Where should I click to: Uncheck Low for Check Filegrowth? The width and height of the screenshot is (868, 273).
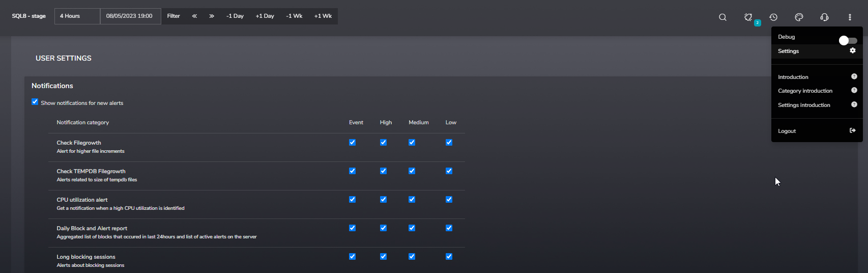[449, 143]
